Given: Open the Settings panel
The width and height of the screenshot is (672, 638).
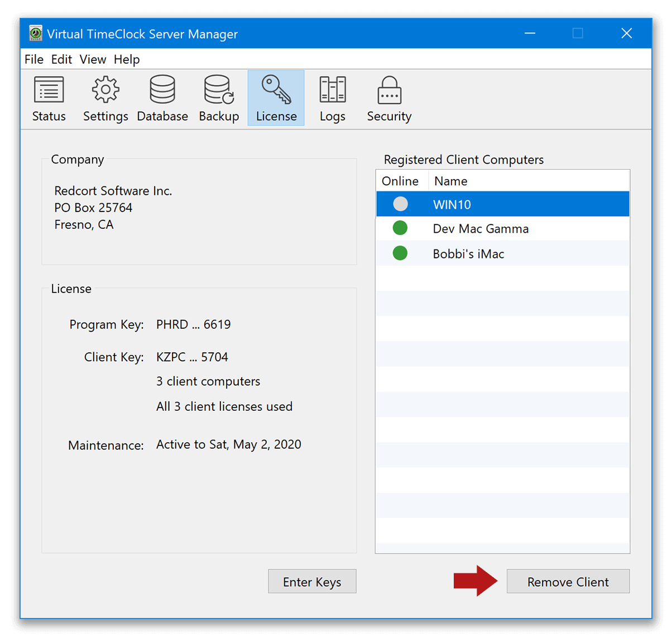Looking at the screenshot, I should coord(105,98).
